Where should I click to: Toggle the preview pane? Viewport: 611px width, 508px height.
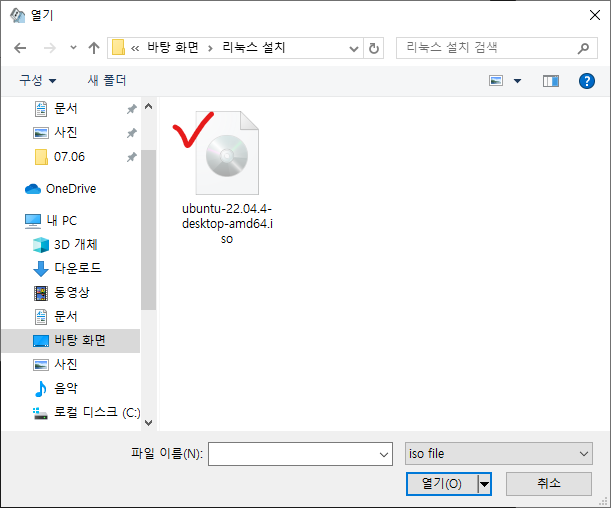[x=551, y=81]
